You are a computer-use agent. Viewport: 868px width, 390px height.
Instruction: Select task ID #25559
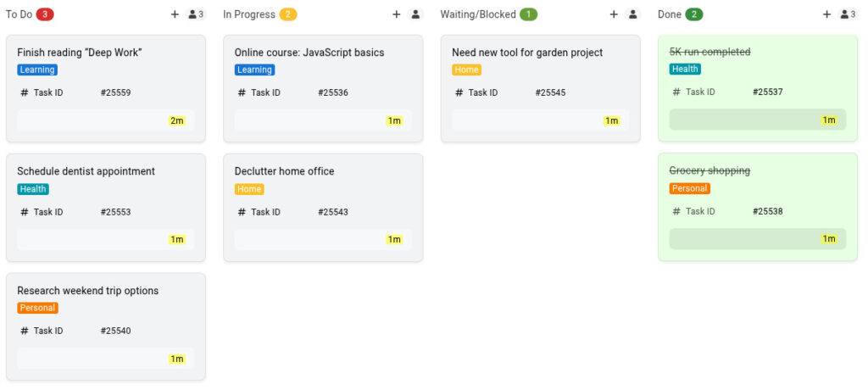[x=115, y=92]
